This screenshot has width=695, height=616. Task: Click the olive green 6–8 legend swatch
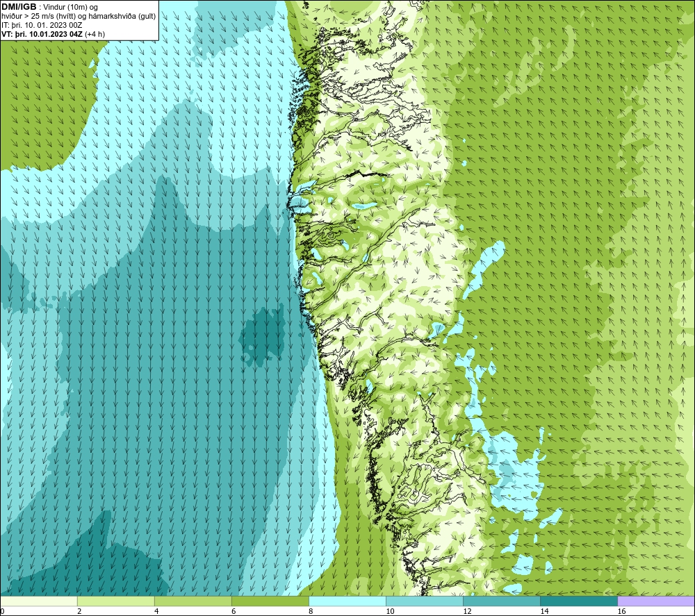pos(270,601)
